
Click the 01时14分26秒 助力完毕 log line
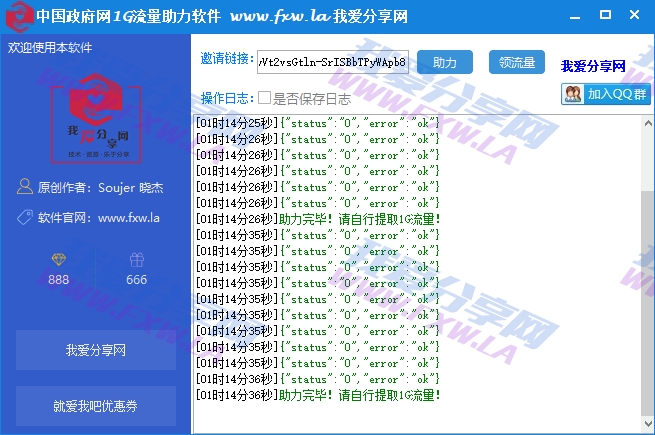317,219
